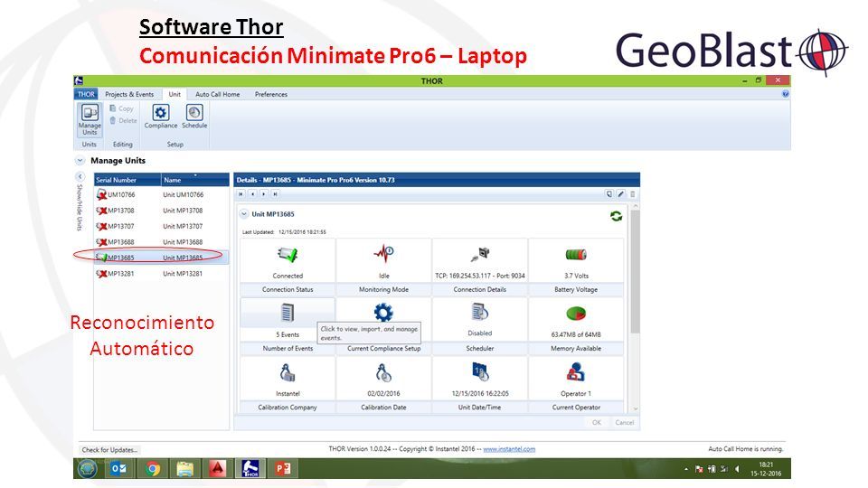Go to last record in Details navigation
Screen dimensions: 868x488
point(275,194)
